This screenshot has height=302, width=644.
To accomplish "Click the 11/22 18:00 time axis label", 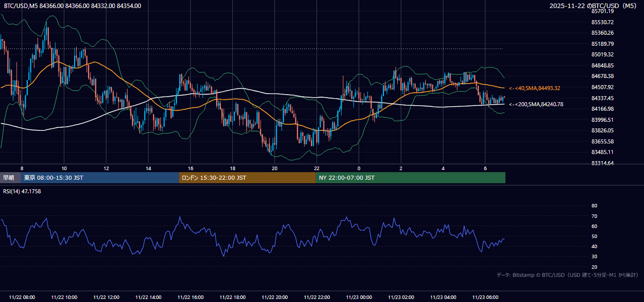I will [x=232, y=297].
